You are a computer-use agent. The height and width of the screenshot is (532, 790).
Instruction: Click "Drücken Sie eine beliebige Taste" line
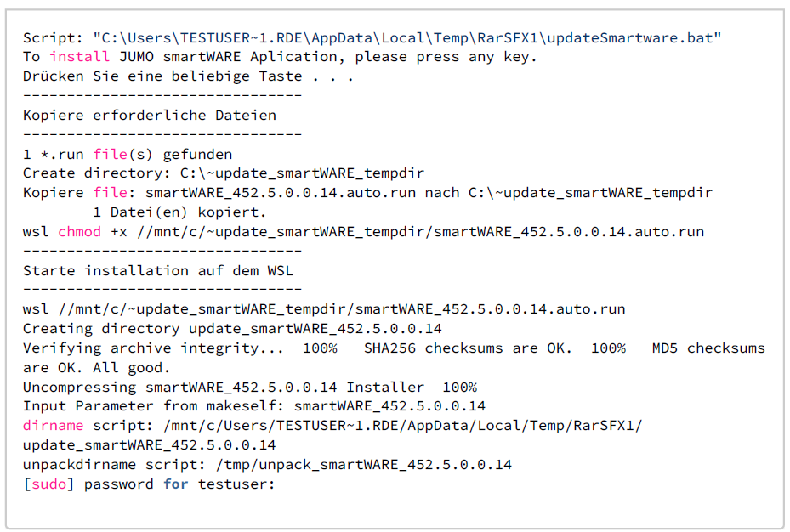click(188, 76)
